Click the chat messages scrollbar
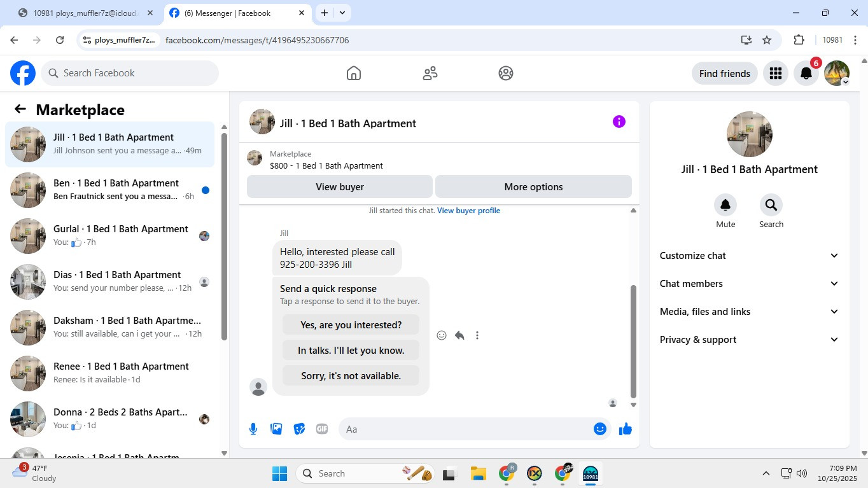The height and width of the screenshot is (488, 868). click(633, 340)
